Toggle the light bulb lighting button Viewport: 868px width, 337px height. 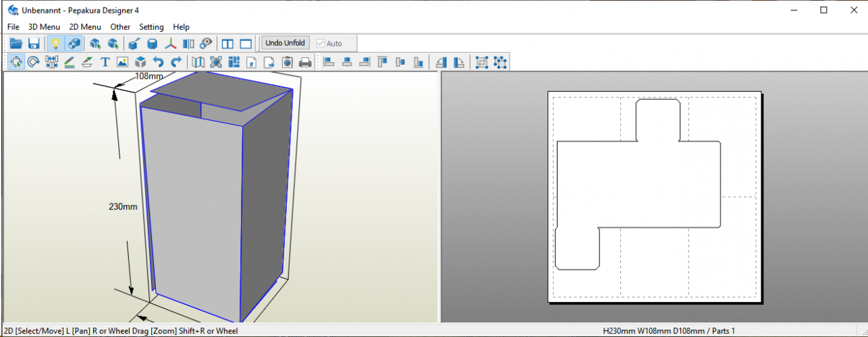55,44
